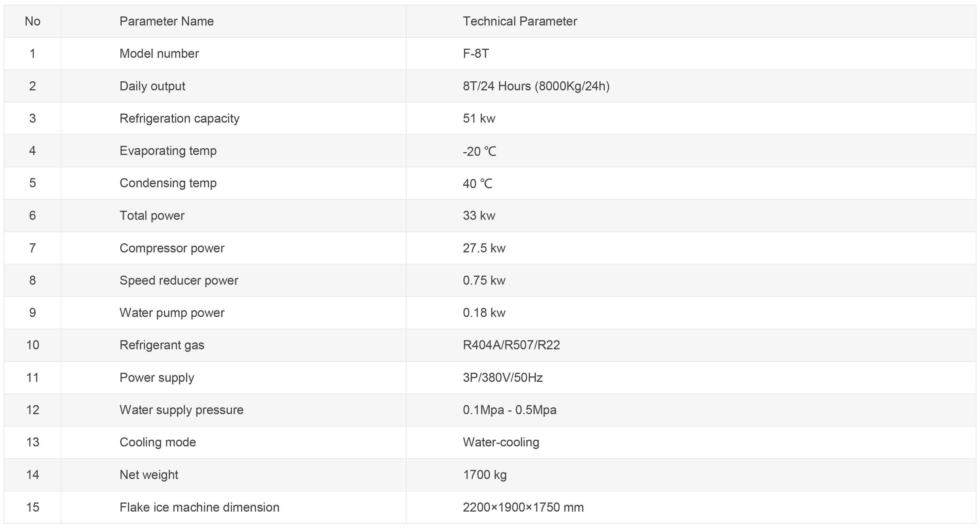This screenshot has height=528, width=980.
Task: Click the 1700 kg net weight value
Action: pos(485,475)
